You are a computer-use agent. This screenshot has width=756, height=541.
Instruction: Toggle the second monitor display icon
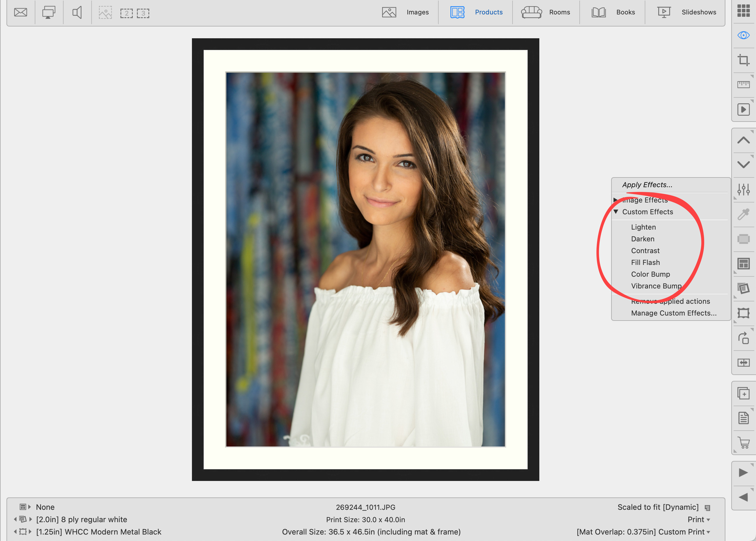(x=49, y=13)
